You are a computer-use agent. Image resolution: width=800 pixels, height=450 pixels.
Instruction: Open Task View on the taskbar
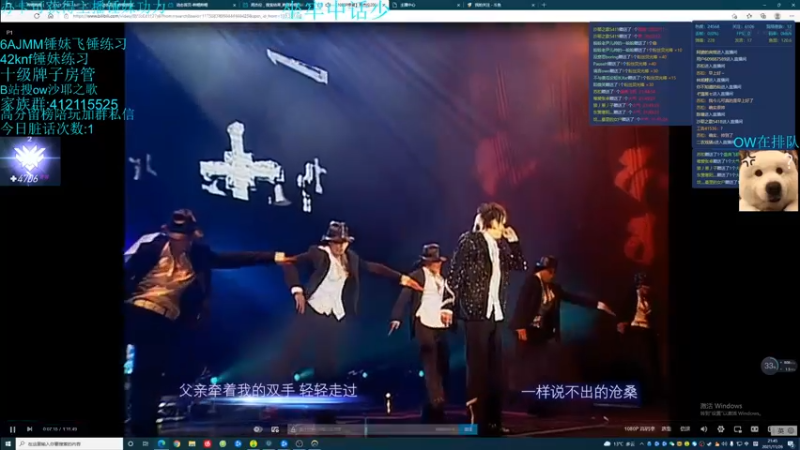point(145,444)
